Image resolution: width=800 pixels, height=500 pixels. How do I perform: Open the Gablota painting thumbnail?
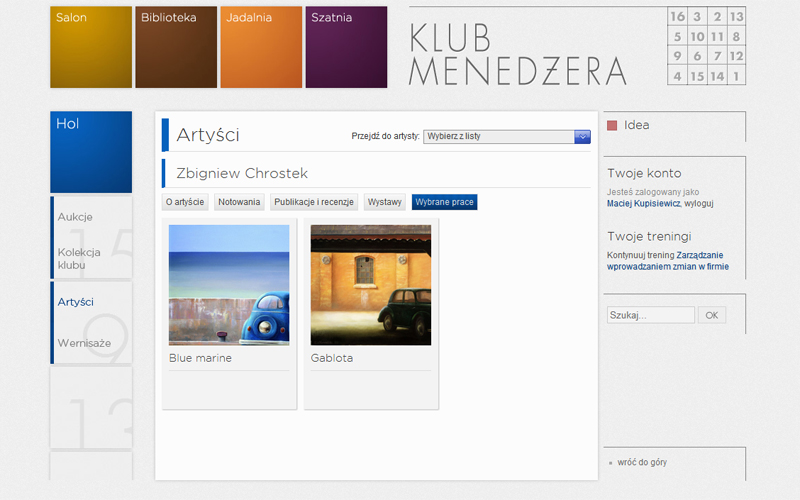click(371, 285)
